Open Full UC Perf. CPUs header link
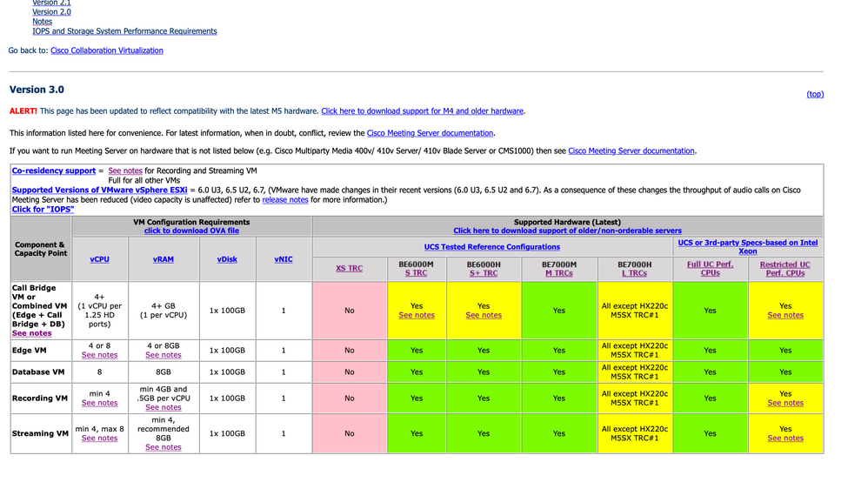 tap(711, 269)
